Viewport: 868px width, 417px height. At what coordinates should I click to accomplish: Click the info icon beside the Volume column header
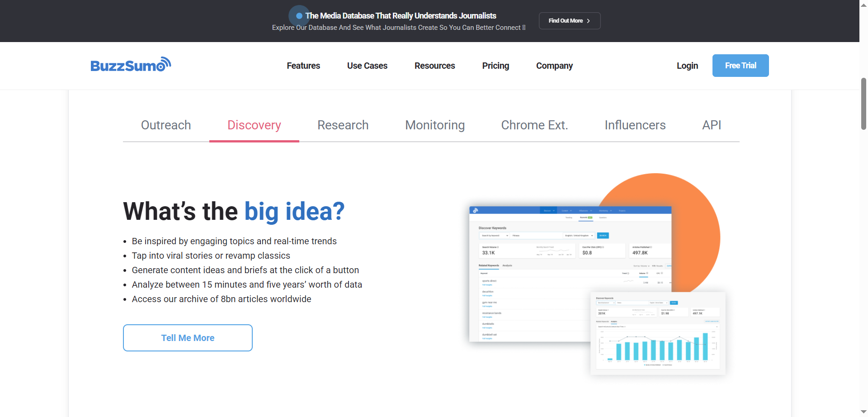[647, 273]
